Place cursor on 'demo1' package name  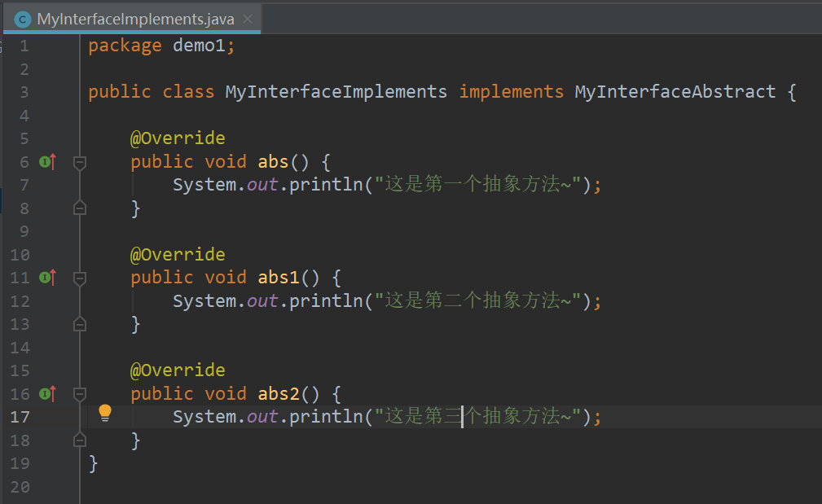pos(200,46)
